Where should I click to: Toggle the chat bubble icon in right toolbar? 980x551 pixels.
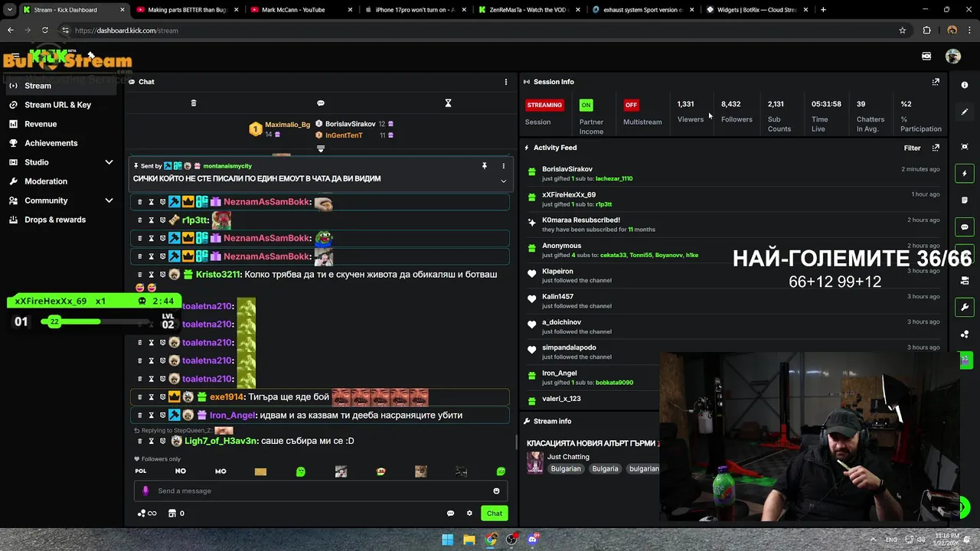pyautogui.click(x=965, y=227)
